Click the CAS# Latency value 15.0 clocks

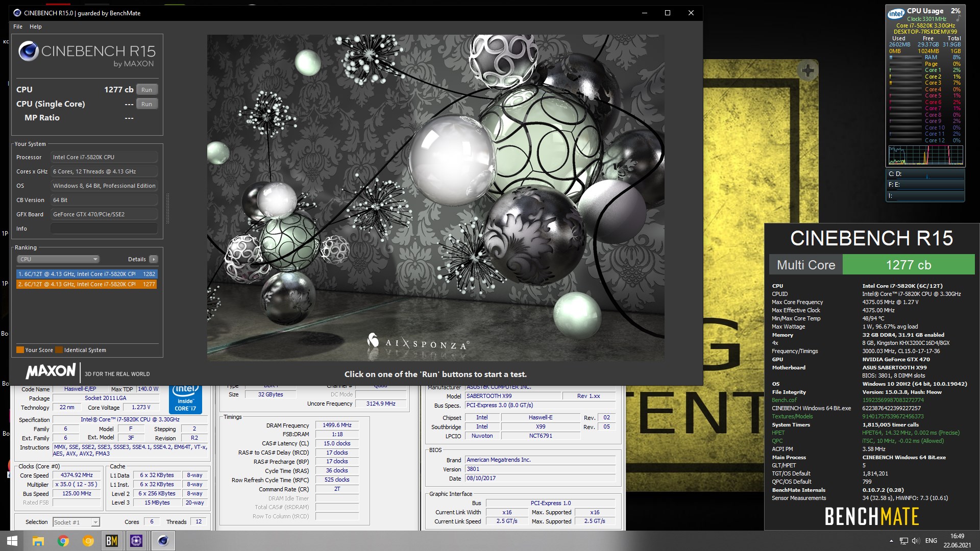[337, 443]
